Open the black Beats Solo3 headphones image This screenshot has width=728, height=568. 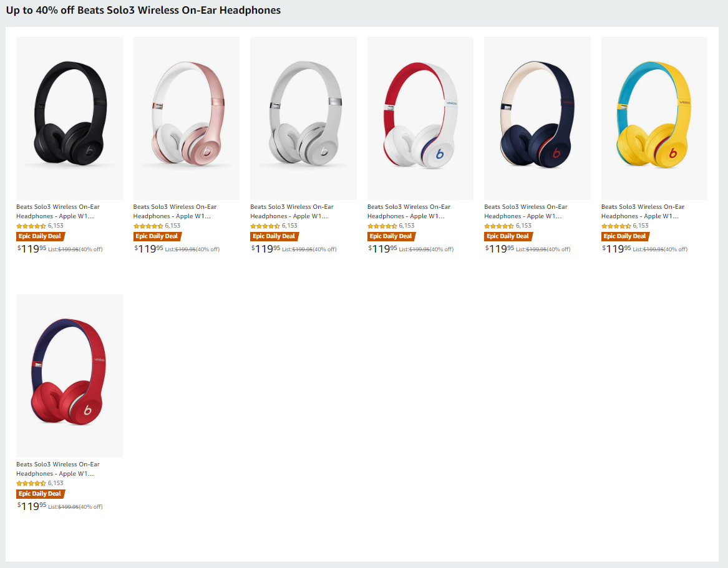(69, 118)
